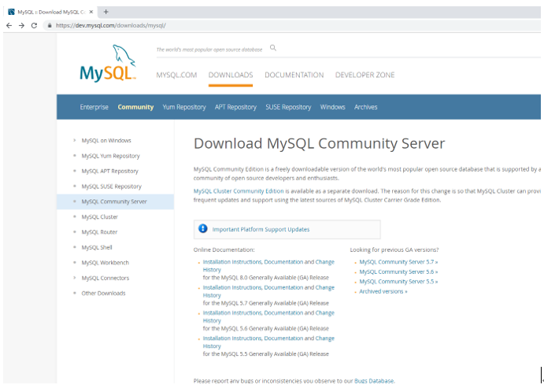Go back using the browser back arrow
Viewport: 544px width, 392px height.
9,25
